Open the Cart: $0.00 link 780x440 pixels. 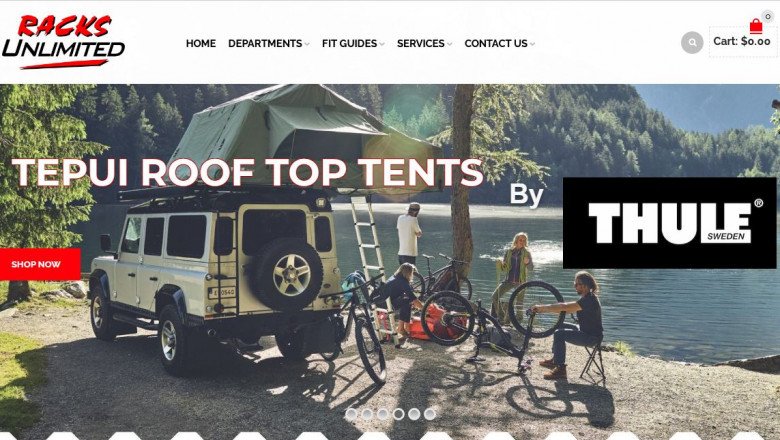(742, 41)
